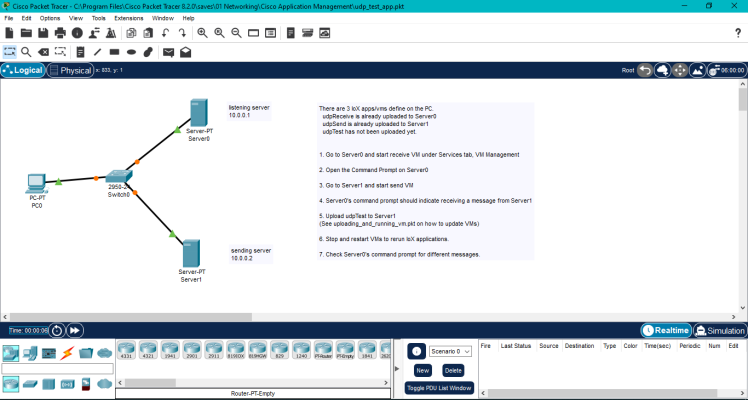Image resolution: width=748 pixels, height=400 pixels.
Task: Switch to Simulation mode
Action: coord(719,330)
